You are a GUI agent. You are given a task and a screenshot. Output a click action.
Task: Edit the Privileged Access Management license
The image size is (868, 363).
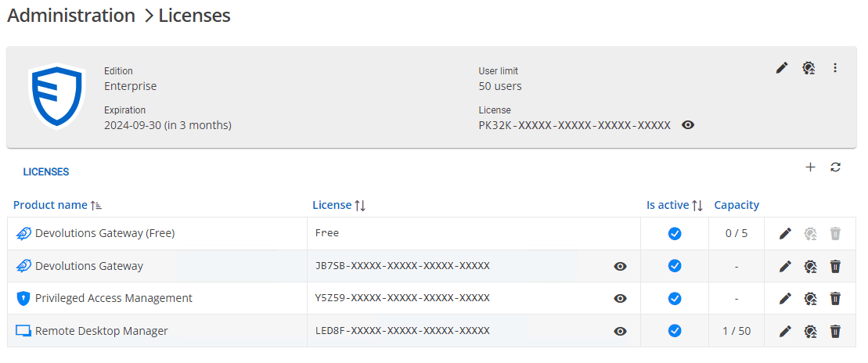[785, 298]
